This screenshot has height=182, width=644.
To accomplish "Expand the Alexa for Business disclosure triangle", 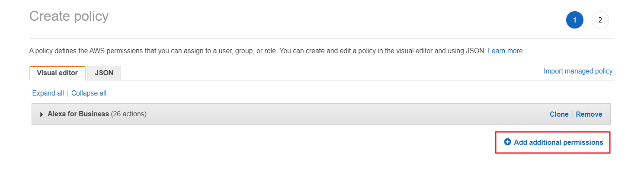I will (42, 115).
